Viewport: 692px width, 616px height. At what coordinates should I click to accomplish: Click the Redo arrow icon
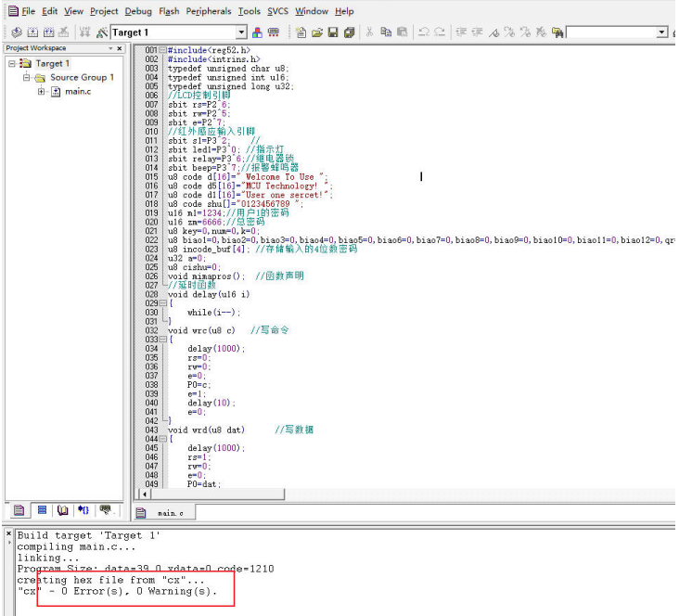point(440,32)
